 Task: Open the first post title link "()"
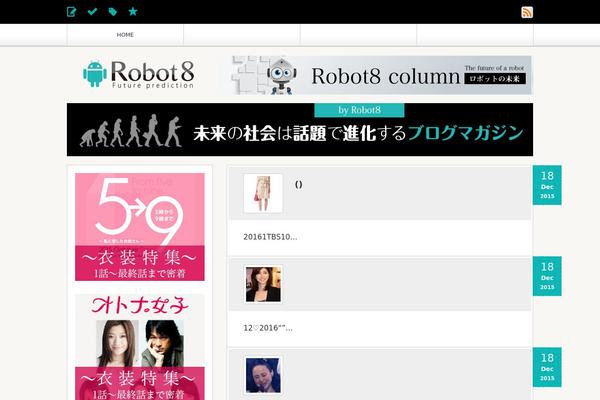coord(299,184)
